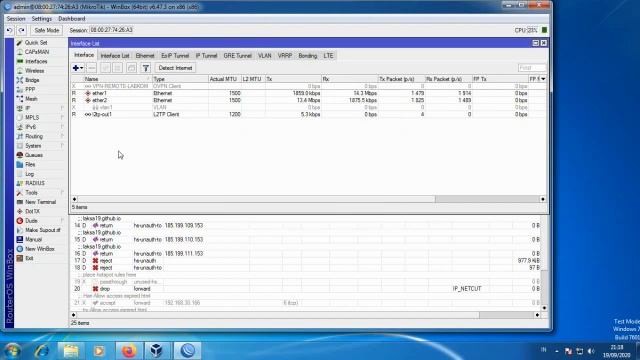Screen dimensions: 640x360
Task: Select the l2tp-out1 interface row
Action: point(309,114)
